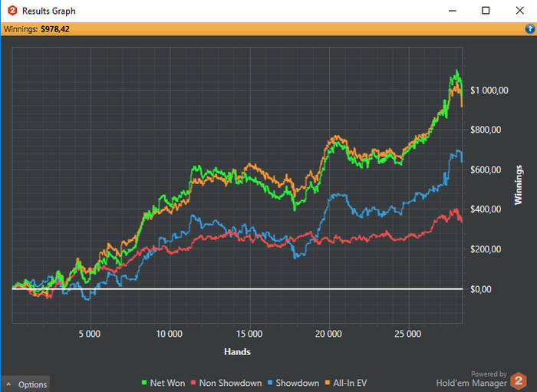Image resolution: width=537 pixels, height=392 pixels.
Task: Click the red Non Showdown legend swatch
Action: pos(193,383)
